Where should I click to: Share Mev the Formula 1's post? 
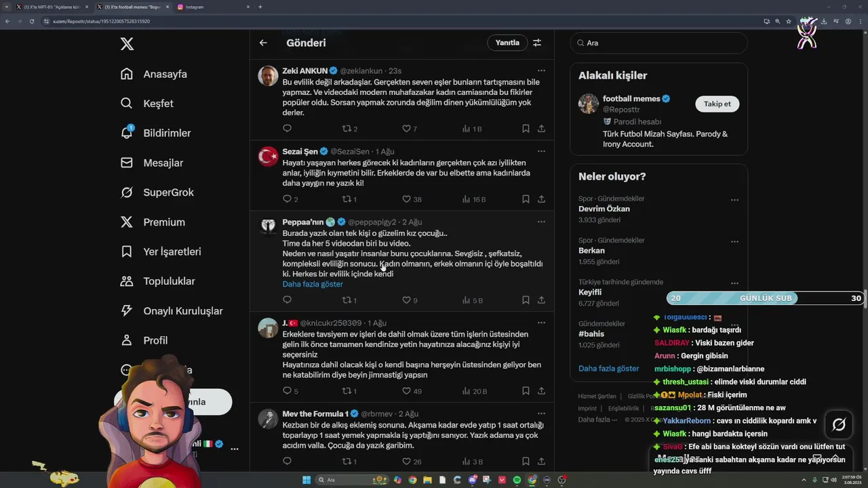point(541,461)
